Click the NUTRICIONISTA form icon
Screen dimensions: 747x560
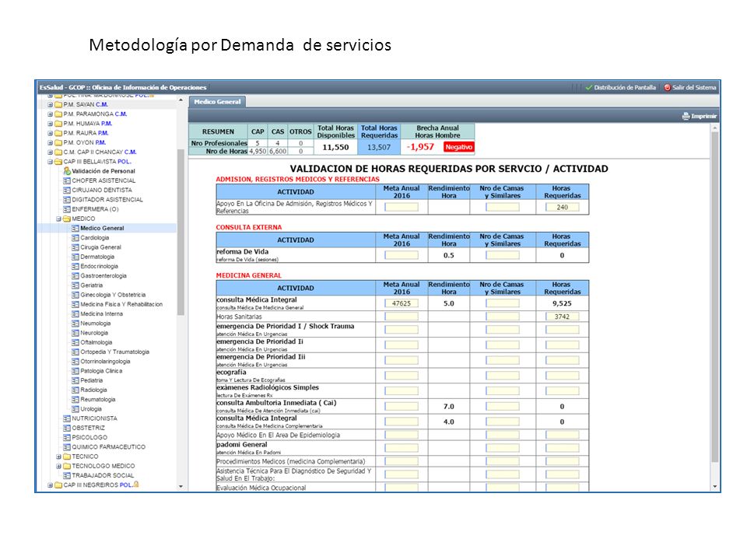coord(67,418)
